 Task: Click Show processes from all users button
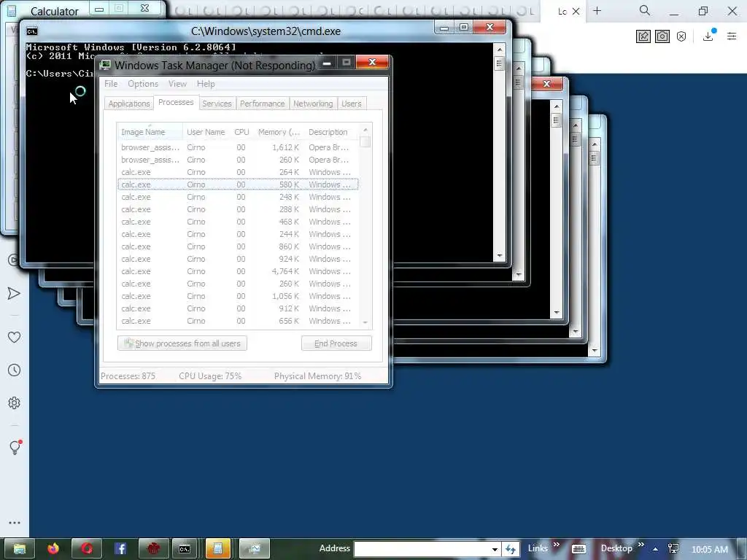pyautogui.click(x=182, y=343)
